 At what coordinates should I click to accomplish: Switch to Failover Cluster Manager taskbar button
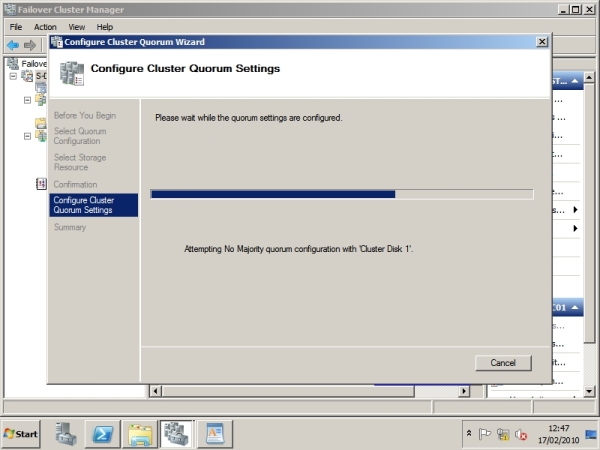(177, 434)
